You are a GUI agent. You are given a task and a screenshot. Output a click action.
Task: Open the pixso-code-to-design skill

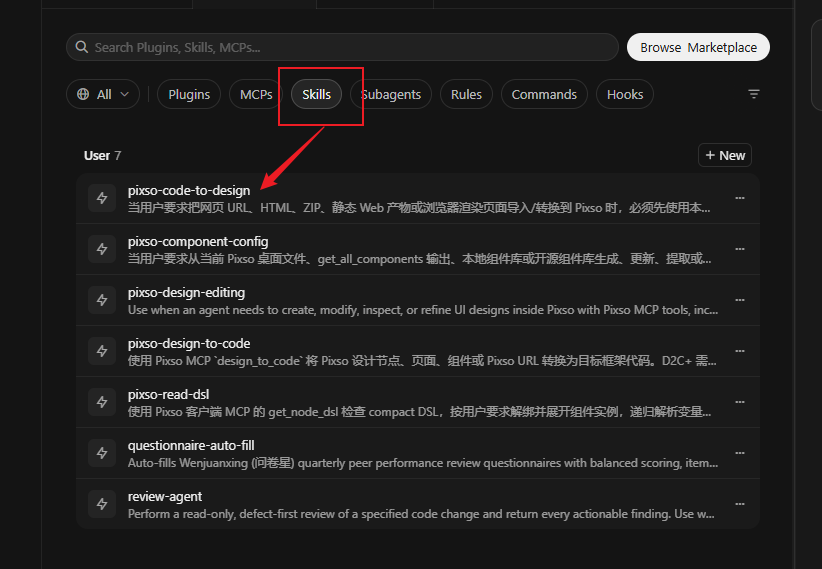pos(418,198)
